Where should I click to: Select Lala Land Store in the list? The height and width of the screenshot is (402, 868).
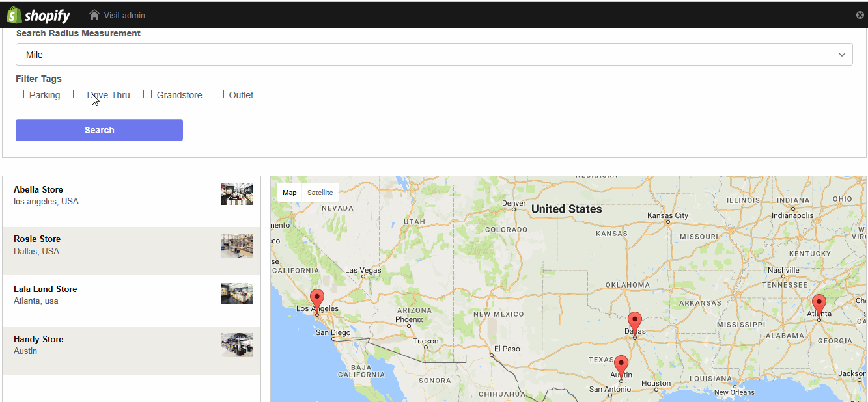(132, 301)
